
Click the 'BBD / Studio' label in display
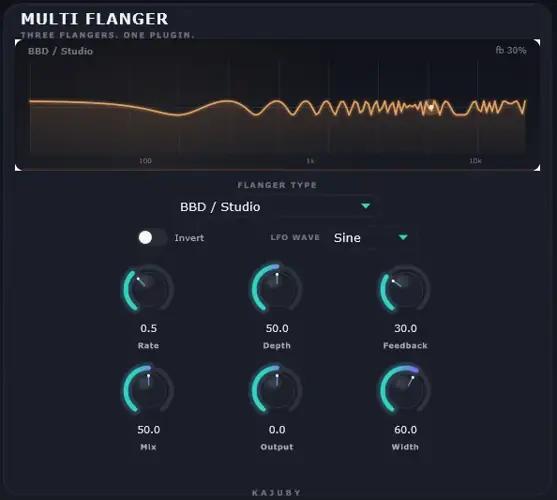[60, 51]
